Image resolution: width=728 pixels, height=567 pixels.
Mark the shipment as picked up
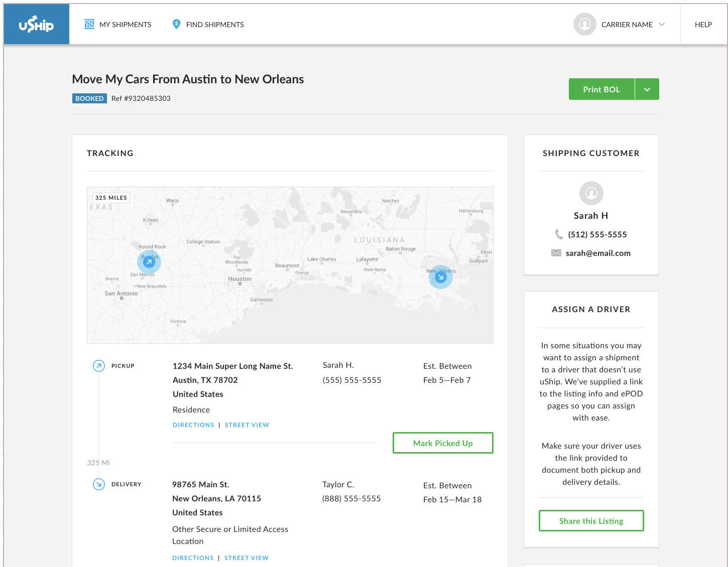[x=443, y=443]
